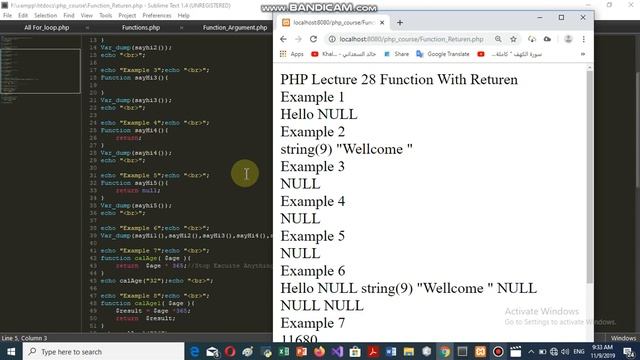Open Chrome from taskbar
This screenshot has width=640, height=360.
(444, 351)
